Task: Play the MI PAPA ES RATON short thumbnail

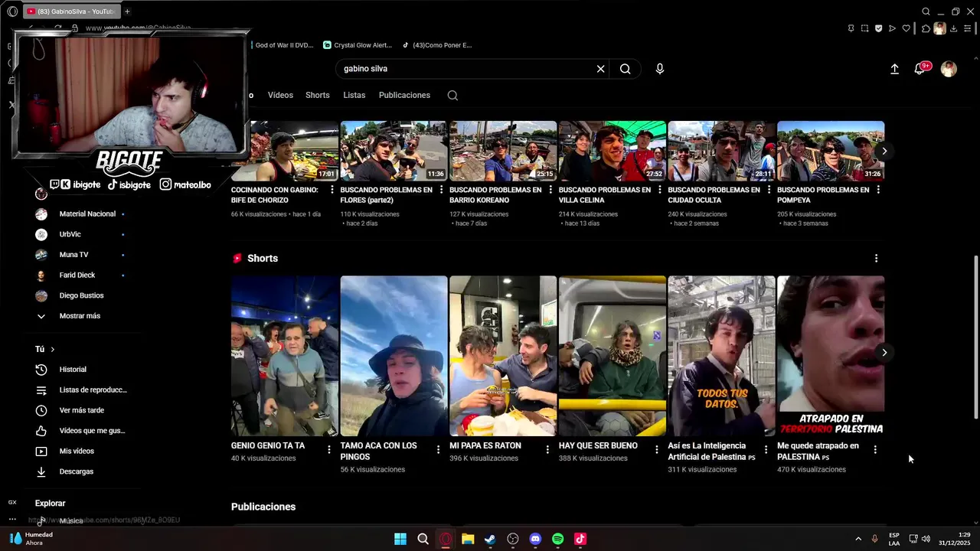Action: click(x=503, y=356)
